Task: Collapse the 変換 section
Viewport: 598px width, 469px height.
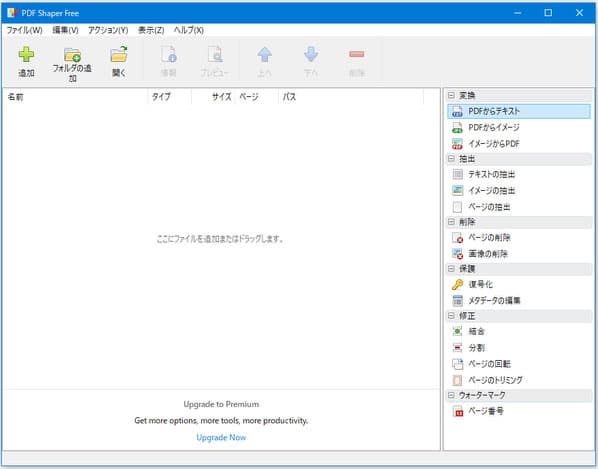Action: [x=451, y=95]
